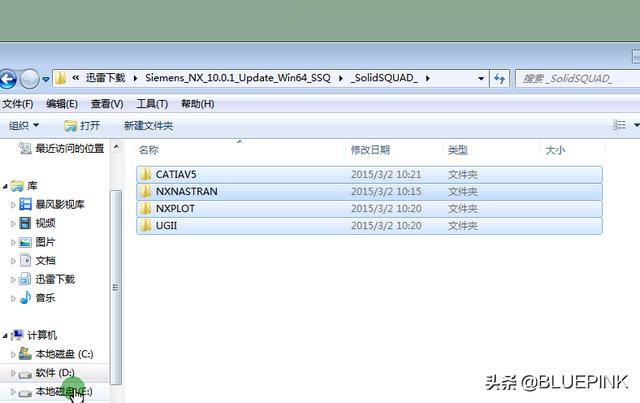Select the 本地磁盘 (C:) drive icon
The image size is (640, 403).
(x=25, y=354)
